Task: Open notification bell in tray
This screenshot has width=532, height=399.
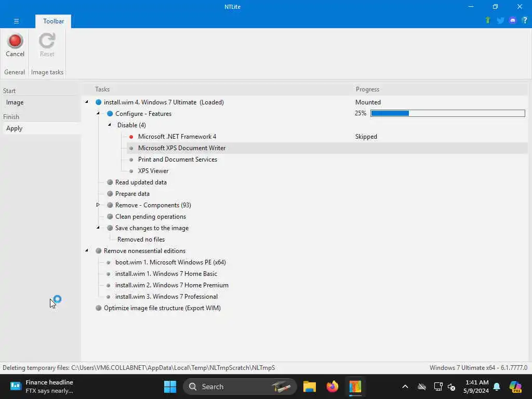Action: click(x=497, y=387)
